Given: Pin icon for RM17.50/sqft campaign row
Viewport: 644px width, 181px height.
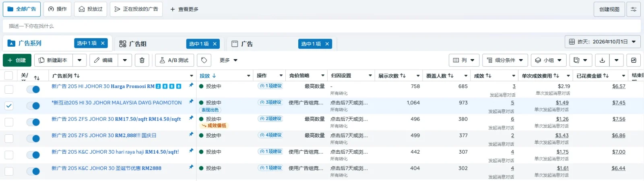Looking at the screenshot, I should coord(191,118).
